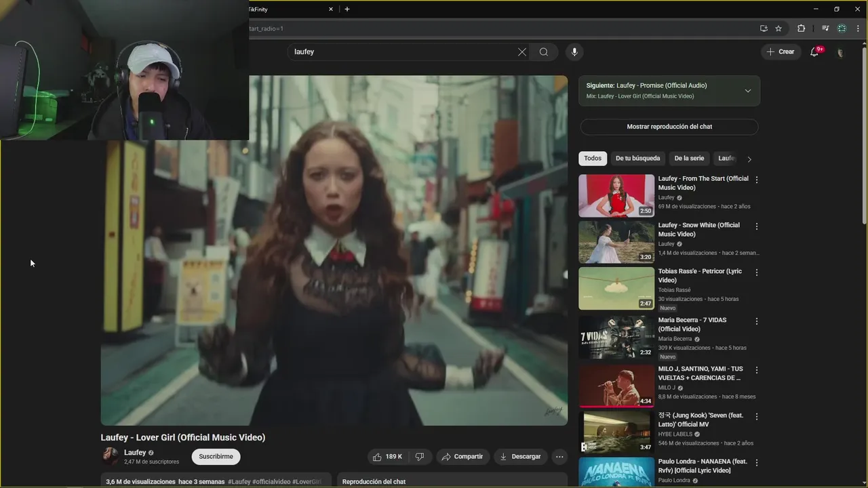This screenshot has width=868, height=488.
Task: Open a new browser tab
Action: [347, 9]
